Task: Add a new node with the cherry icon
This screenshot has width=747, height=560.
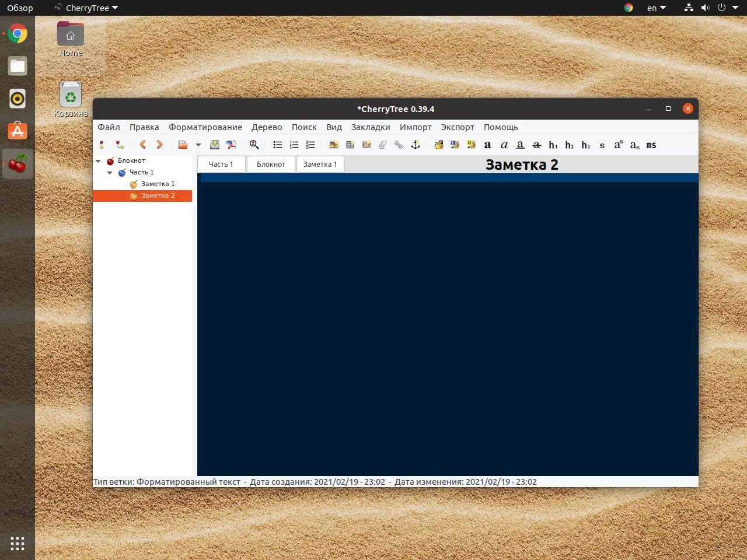Action: point(102,145)
